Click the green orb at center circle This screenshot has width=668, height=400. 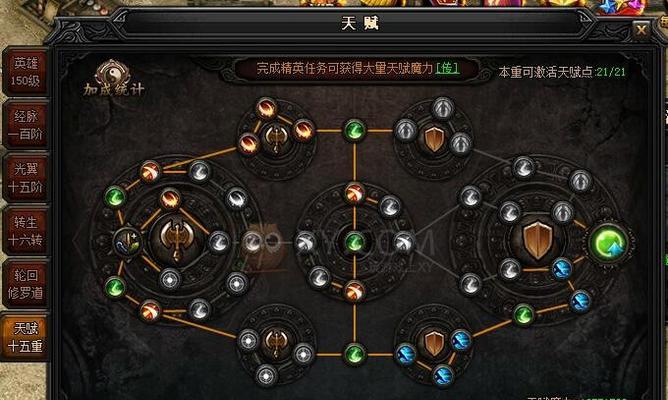[354, 242]
